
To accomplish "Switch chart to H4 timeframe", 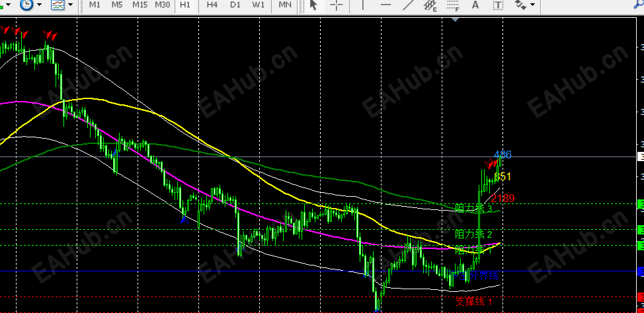I will (212, 5).
